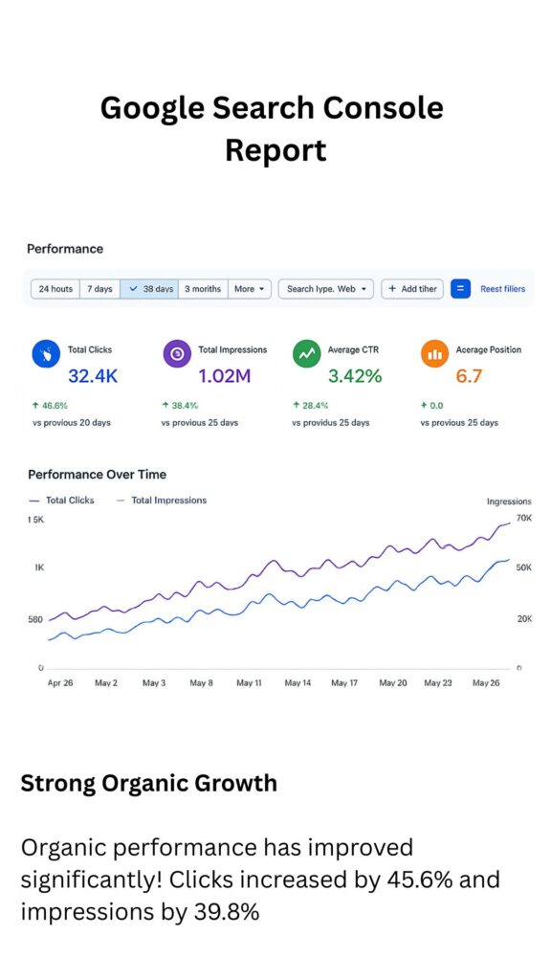Open the Search type Web dropdown

click(x=325, y=289)
